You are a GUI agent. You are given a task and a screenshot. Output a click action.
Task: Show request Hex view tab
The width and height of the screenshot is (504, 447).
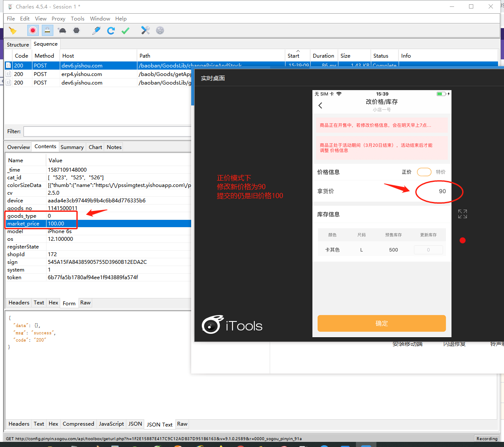click(53, 303)
